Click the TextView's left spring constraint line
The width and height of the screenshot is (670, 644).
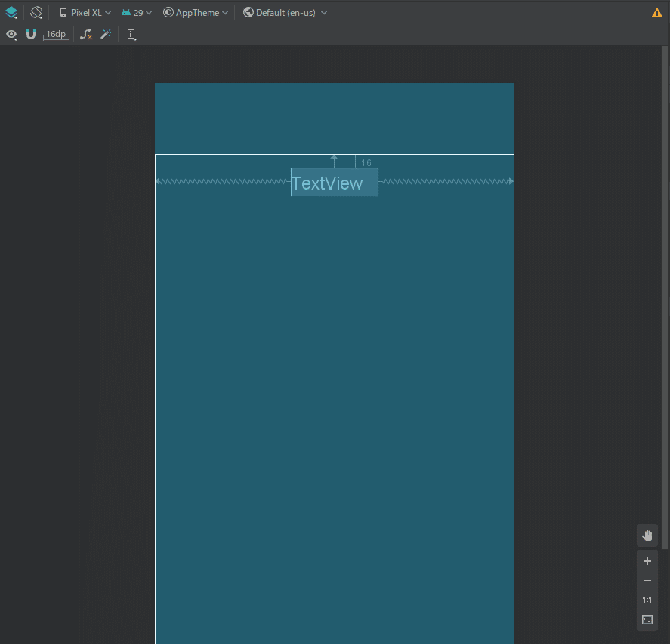pyautogui.click(x=223, y=181)
